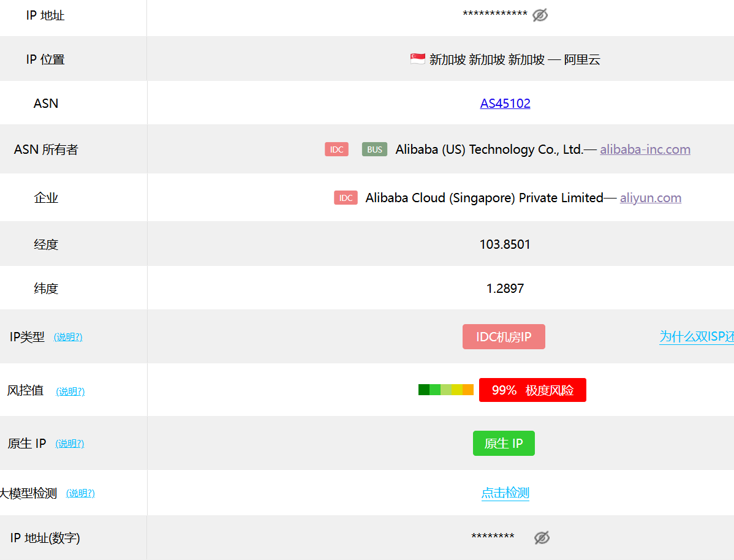Click the Singapore flag icon

point(418,59)
